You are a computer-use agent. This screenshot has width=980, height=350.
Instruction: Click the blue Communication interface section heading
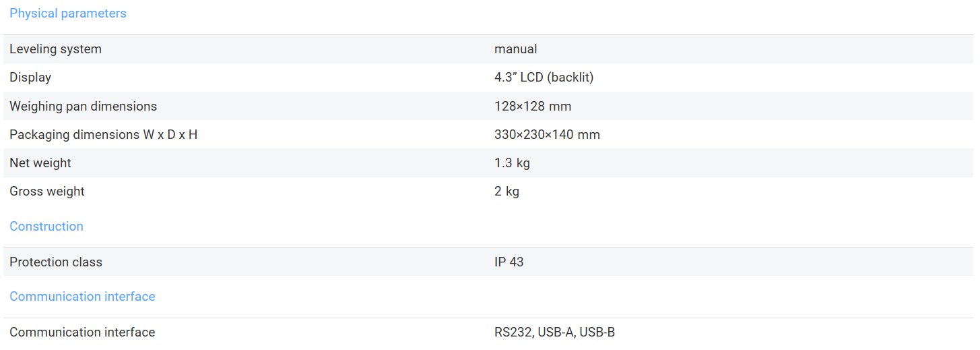pyautogui.click(x=82, y=297)
